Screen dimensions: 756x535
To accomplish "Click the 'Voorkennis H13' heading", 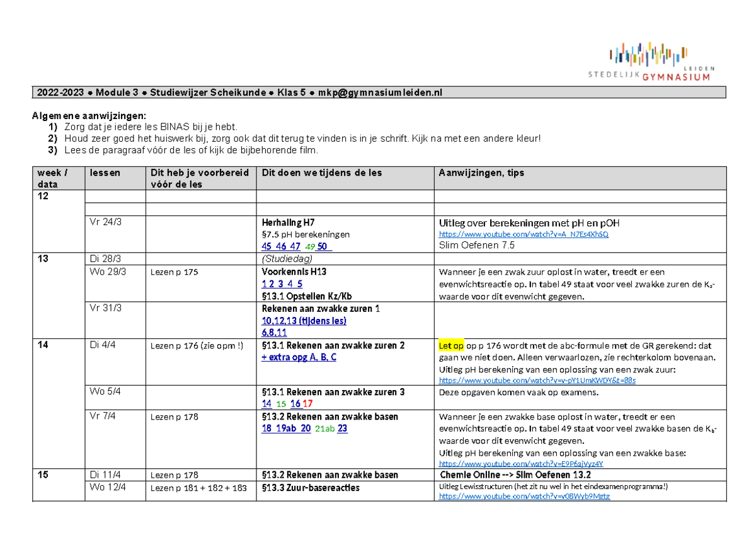I will click(294, 272).
